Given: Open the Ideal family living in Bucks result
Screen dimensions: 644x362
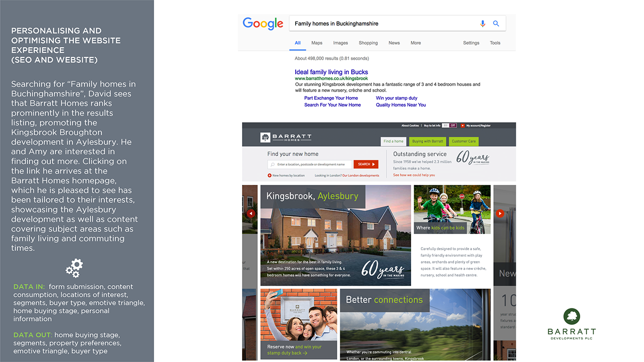Looking at the screenshot, I should pos(331,72).
